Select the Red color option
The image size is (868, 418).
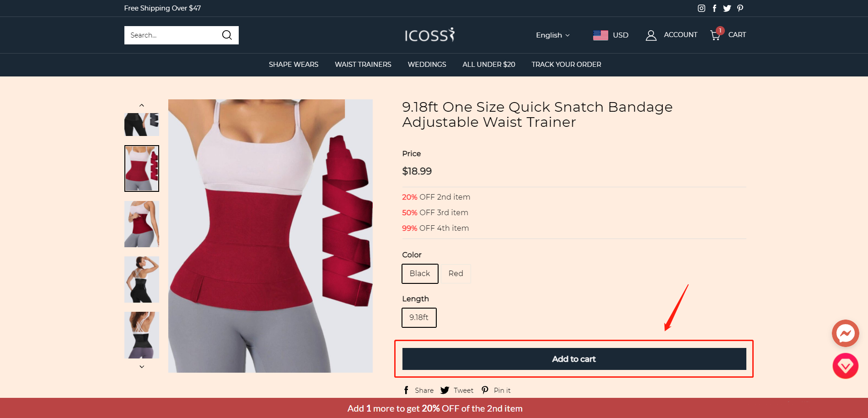(455, 273)
